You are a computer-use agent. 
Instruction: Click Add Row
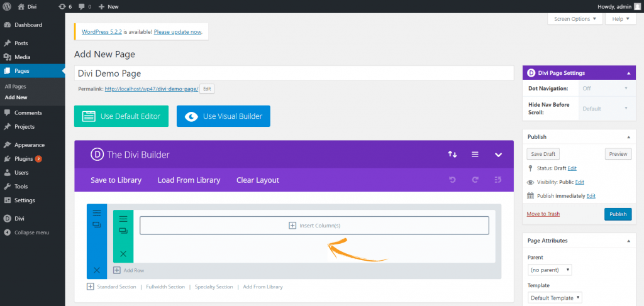(x=128, y=270)
